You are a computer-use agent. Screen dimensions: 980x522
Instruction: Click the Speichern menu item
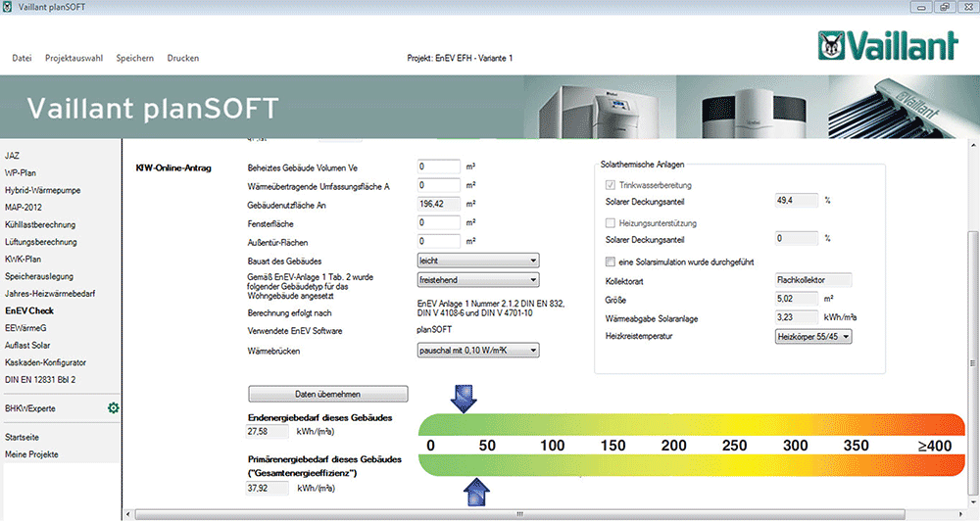coord(135,58)
